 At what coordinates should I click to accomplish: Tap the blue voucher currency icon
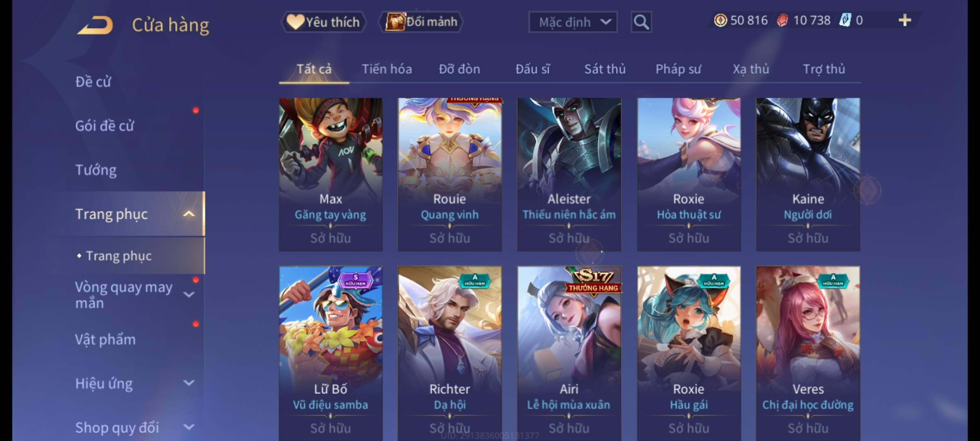[845, 20]
